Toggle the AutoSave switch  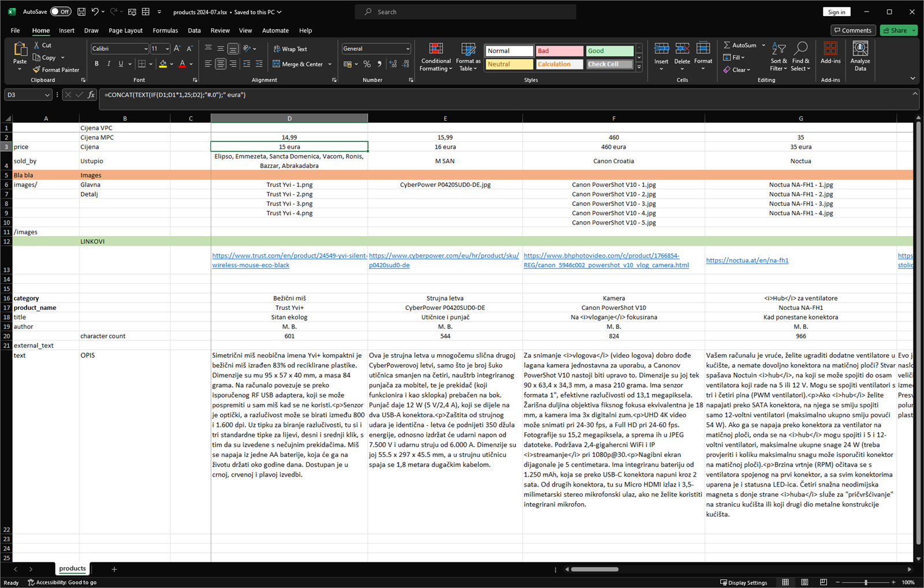(60, 12)
